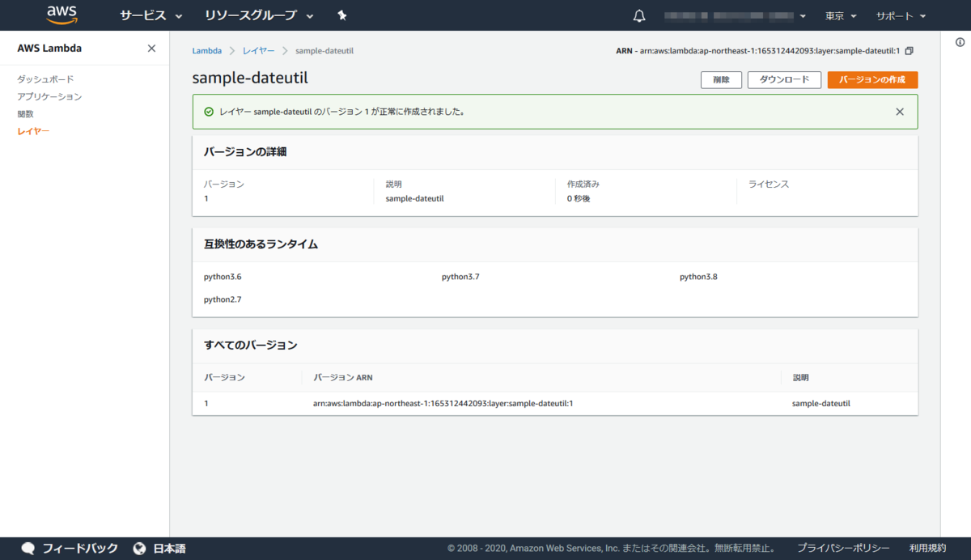This screenshot has width=971, height=560.
Task: Click the pin shortcuts icon
Action: (342, 15)
